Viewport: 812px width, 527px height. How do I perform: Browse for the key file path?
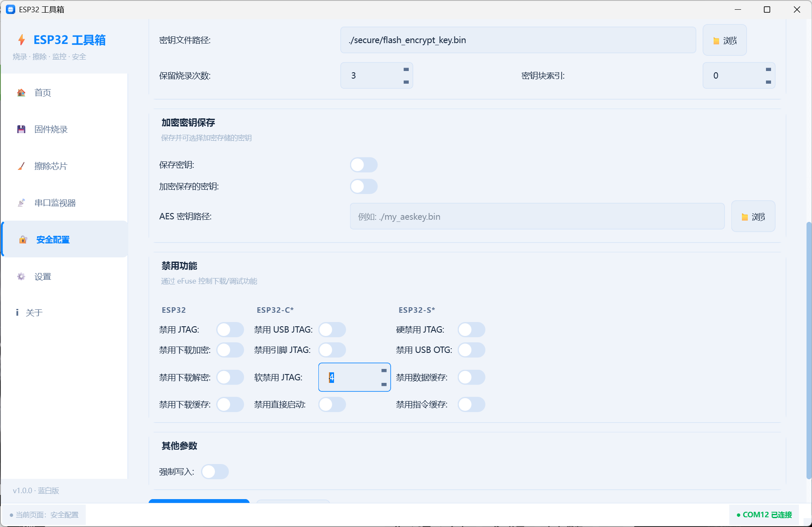click(x=725, y=40)
